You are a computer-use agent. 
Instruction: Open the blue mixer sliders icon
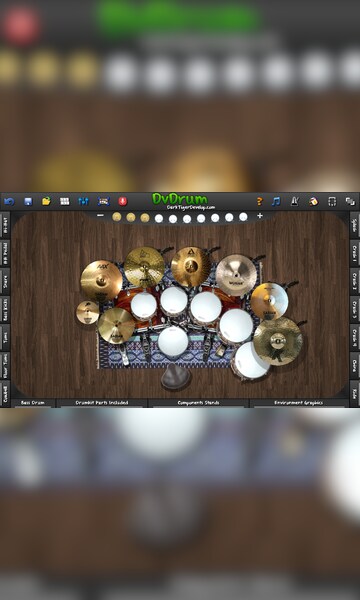(83, 201)
